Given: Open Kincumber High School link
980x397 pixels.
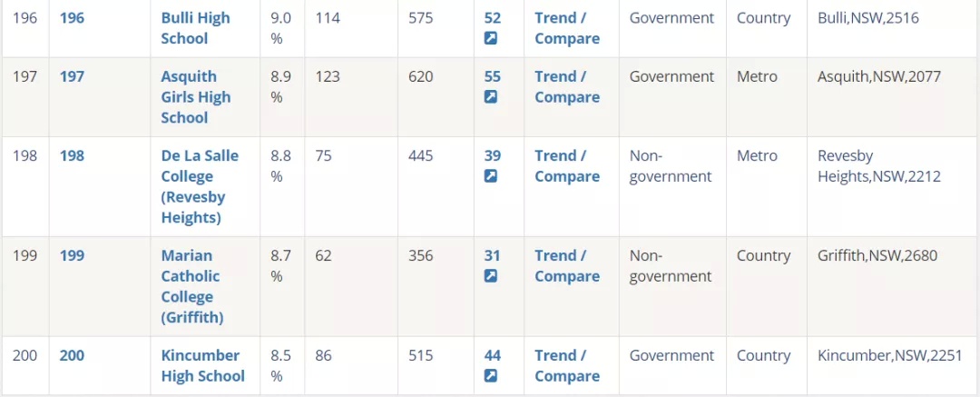Looking at the screenshot, I should coord(203,366).
